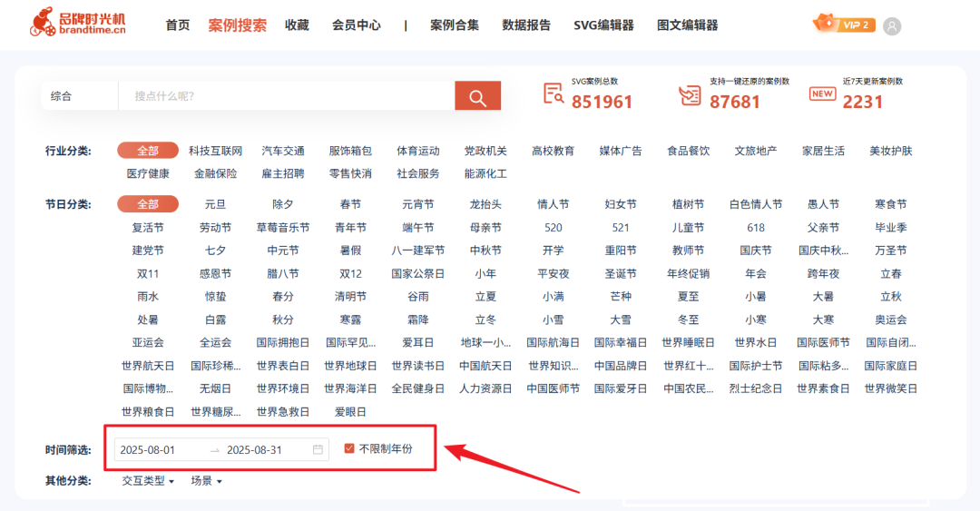Expand the 交互类型 dropdown

[148, 480]
